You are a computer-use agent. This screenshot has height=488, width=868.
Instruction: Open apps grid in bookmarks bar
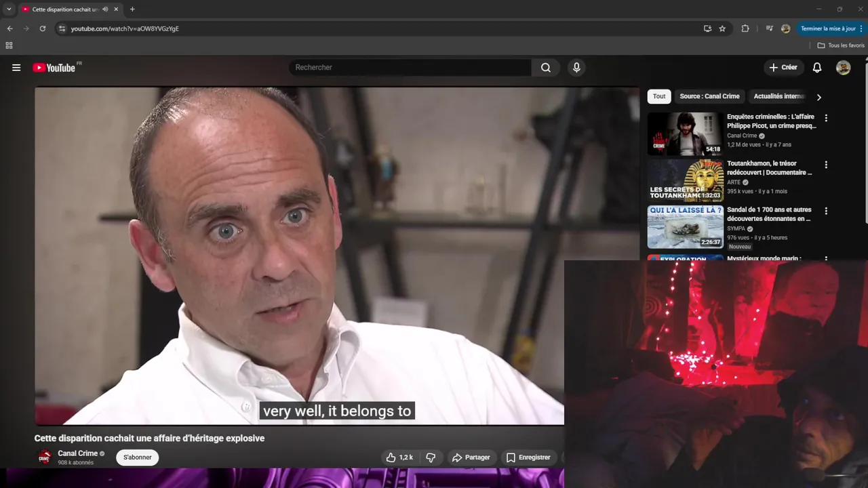pyautogui.click(x=9, y=45)
